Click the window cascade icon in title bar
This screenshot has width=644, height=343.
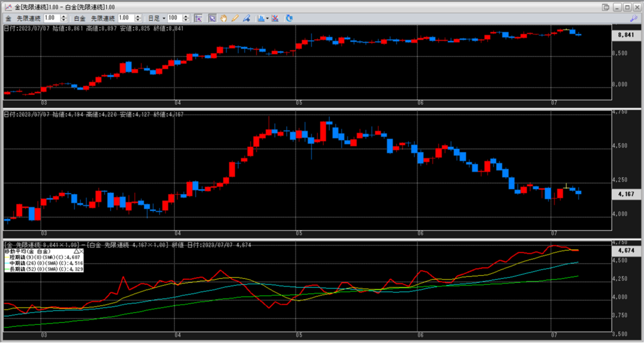pyautogui.click(x=606, y=6)
